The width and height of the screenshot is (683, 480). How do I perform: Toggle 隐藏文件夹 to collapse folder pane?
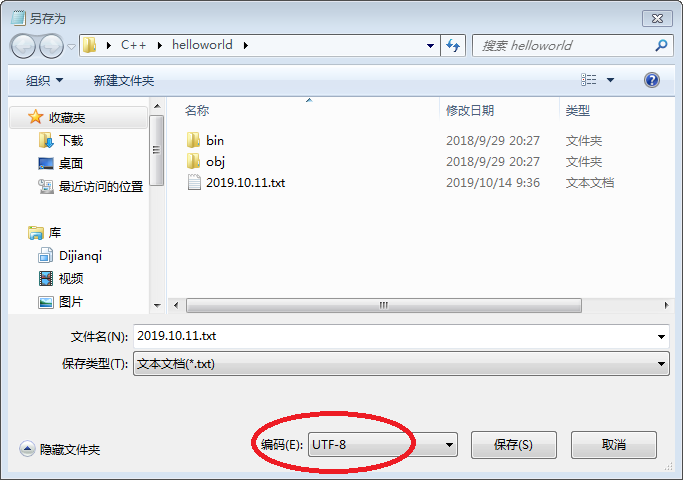click(60, 449)
